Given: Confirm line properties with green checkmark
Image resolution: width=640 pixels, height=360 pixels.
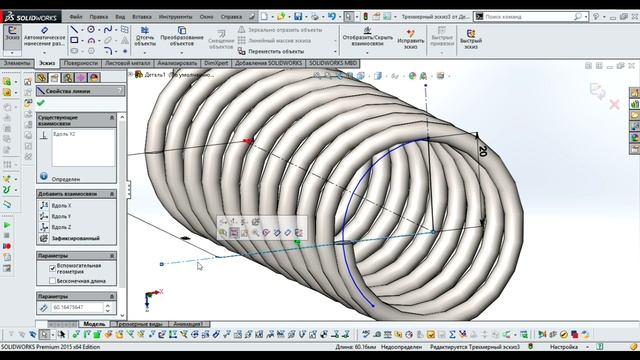Looking at the screenshot, I should [x=40, y=103].
